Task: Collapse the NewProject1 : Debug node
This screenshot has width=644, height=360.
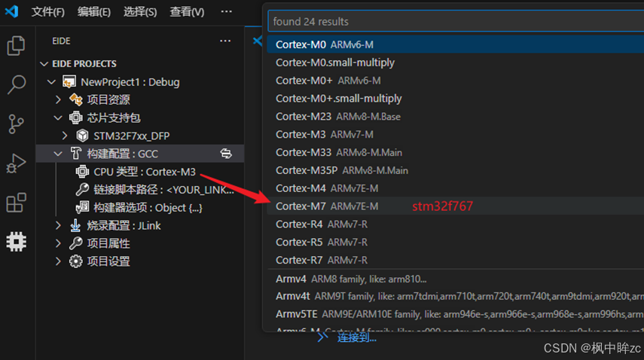Action: pos(51,81)
